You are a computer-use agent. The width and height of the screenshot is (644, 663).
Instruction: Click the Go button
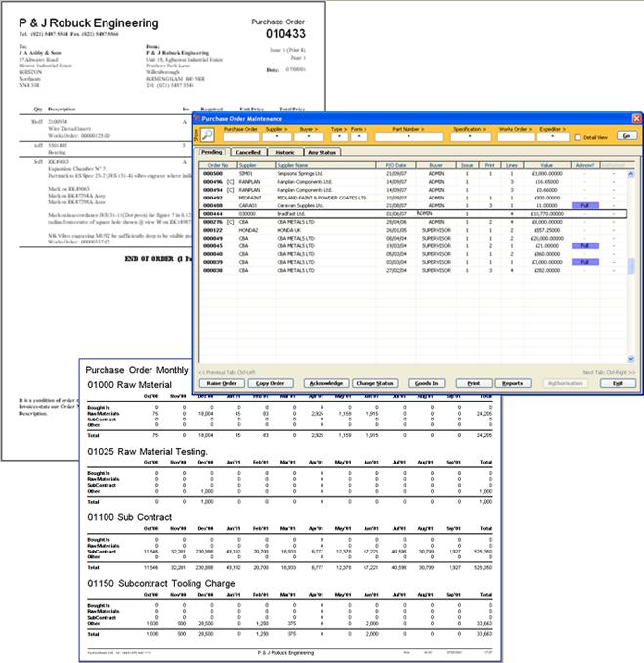(x=625, y=135)
